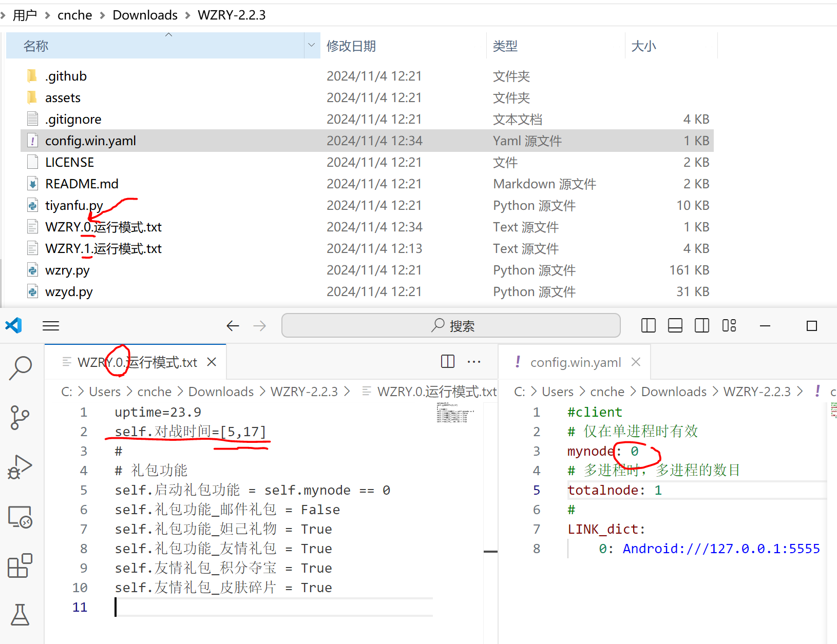Sort files by 大小 column header
This screenshot has height=644, width=837.
click(671, 46)
